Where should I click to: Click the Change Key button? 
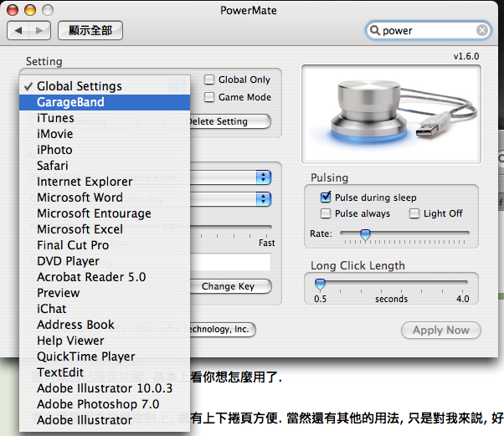(x=230, y=286)
